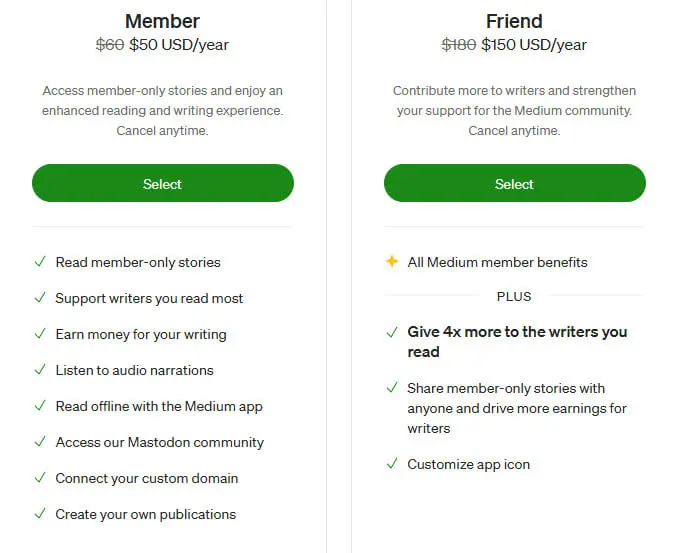677x553 pixels.
Task: Click the $50 USD/year Member price
Action: (179, 45)
